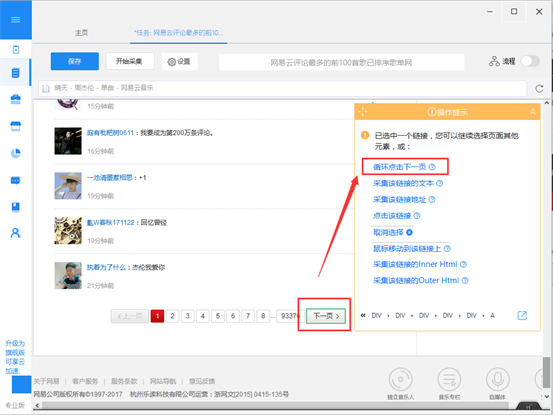Open the popout icon in tips panel
Image resolution: width=553 pixels, height=415 pixels.
point(522,316)
